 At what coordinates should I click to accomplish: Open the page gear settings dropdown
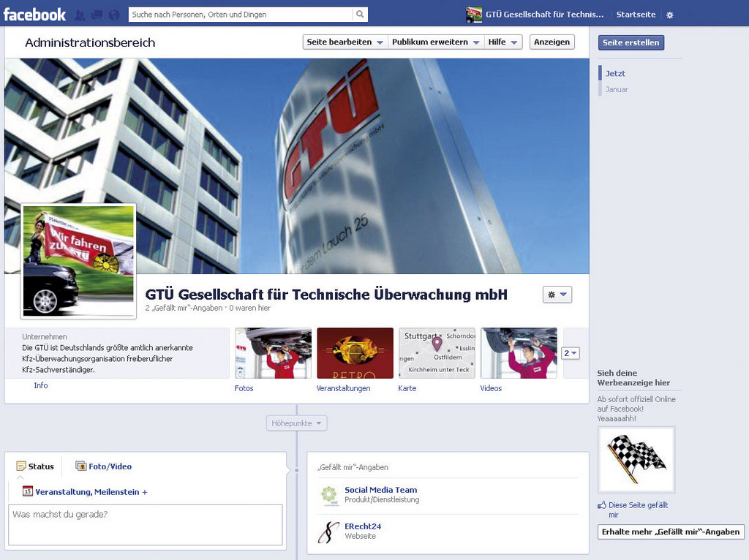point(557,295)
